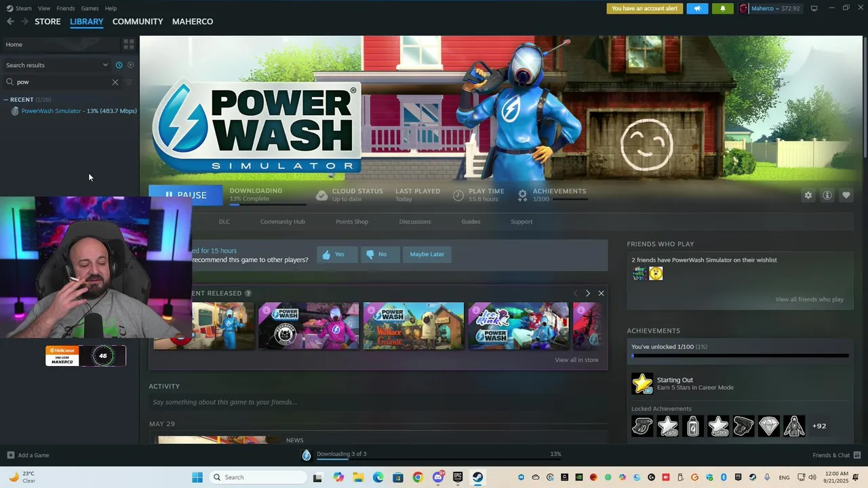The width and height of the screenshot is (868, 488).
Task: Open the Friends menu
Action: click(66, 8)
